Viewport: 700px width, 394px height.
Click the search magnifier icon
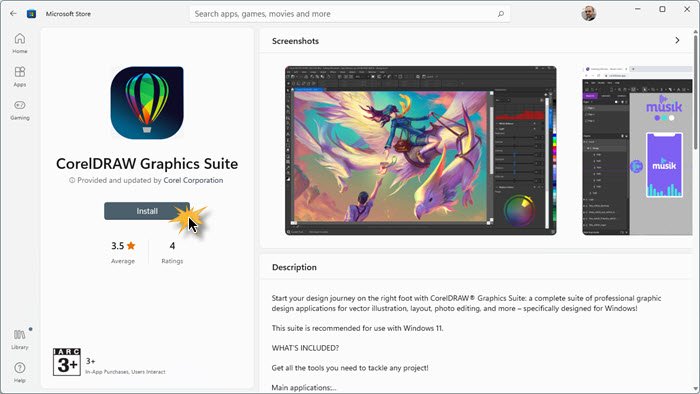pyautogui.click(x=500, y=14)
